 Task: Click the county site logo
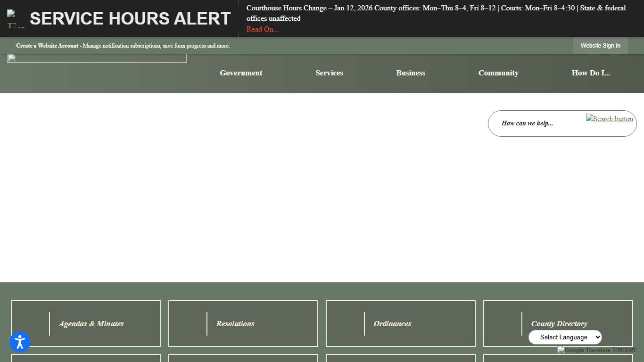click(x=97, y=58)
